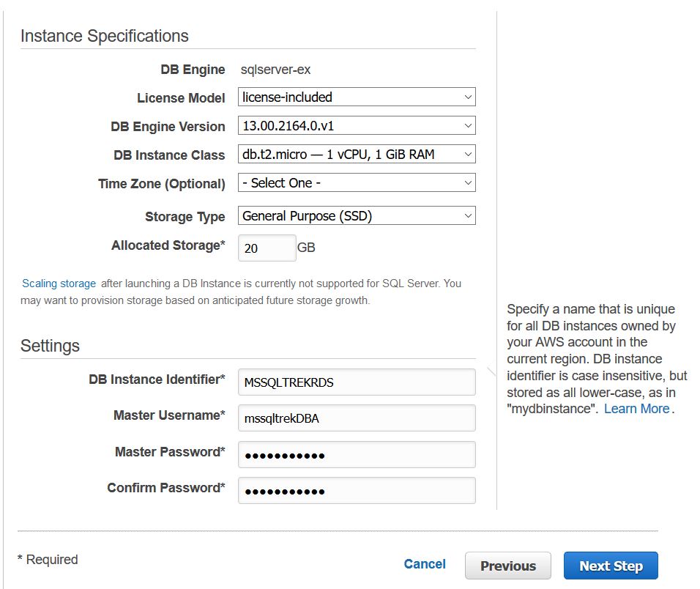700x589 pixels.
Task: Cancel the DB instance setup
Action: (x=425, y=564)
